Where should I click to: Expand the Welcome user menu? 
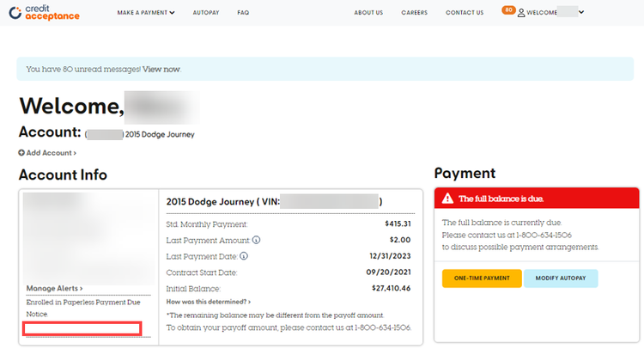pyautogui.click(x=555, y=13)
